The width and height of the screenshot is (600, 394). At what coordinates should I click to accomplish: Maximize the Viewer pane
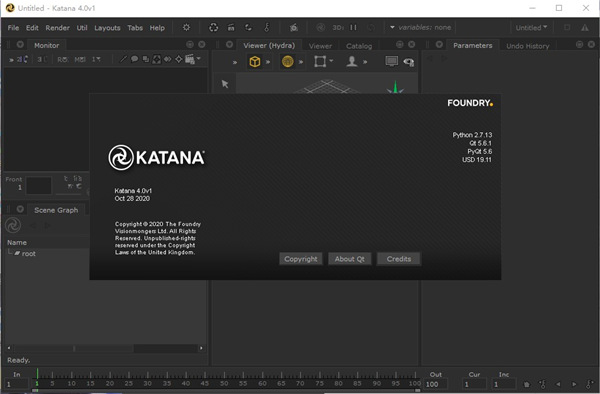point(399,44)
